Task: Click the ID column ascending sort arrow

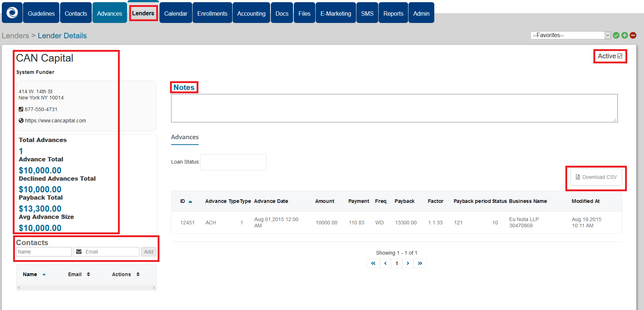Action: [190, 201]
